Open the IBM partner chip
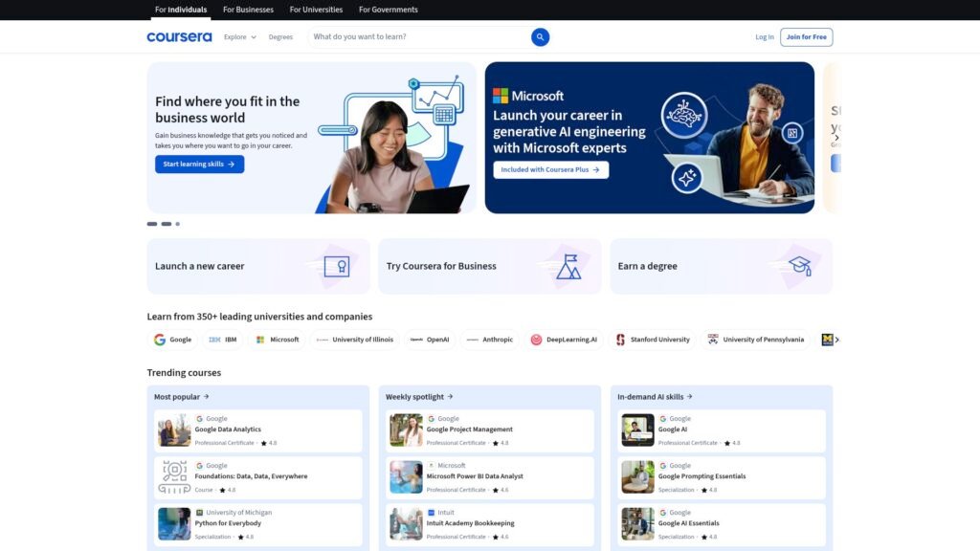 tap(223, 340)
